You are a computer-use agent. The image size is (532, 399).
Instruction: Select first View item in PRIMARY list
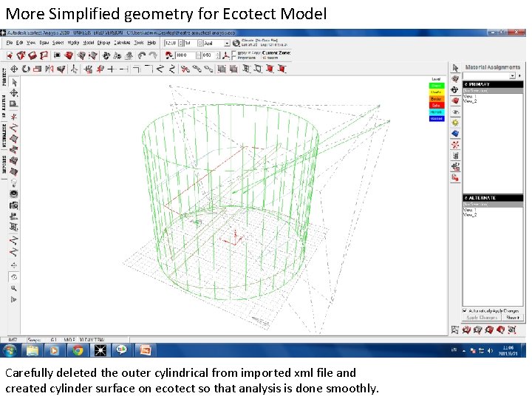pyautogui.click(x=470, y=97)
